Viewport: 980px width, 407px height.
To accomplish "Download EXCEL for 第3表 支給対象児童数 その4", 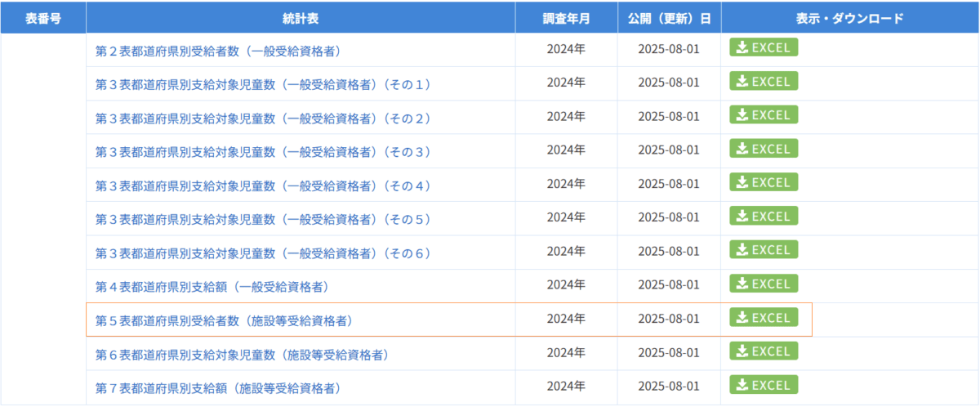I will click(x=764, y=182).
